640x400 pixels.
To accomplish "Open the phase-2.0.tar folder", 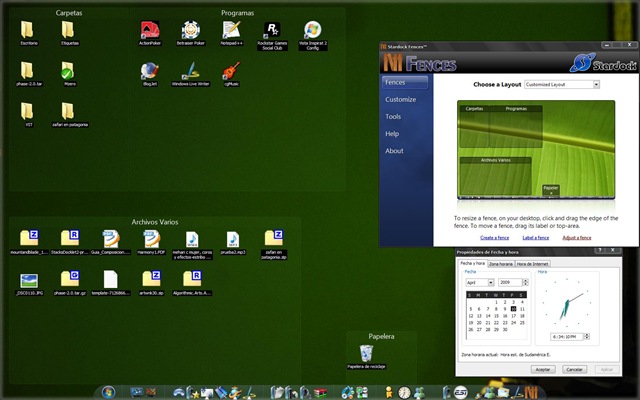I will (x=28, y=71).
